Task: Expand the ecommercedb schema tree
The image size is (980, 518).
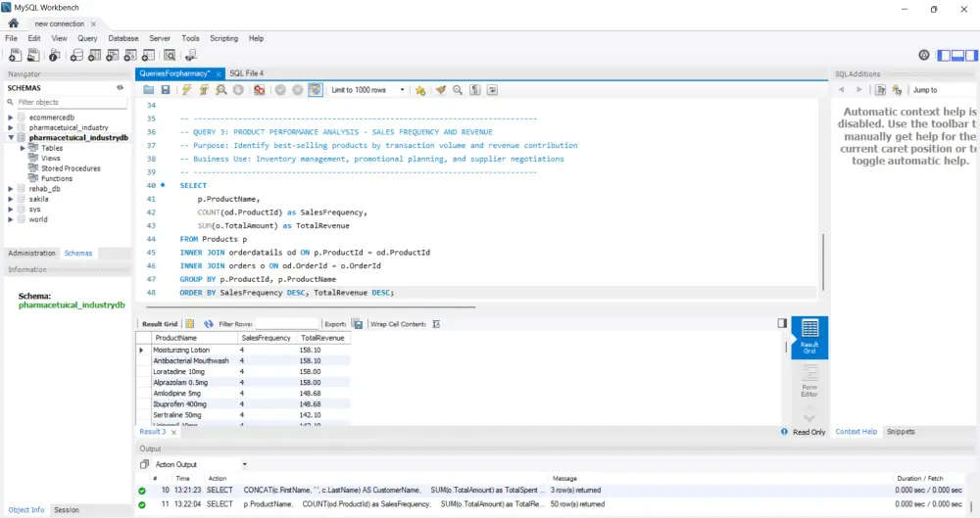Action: click(10, 117)
